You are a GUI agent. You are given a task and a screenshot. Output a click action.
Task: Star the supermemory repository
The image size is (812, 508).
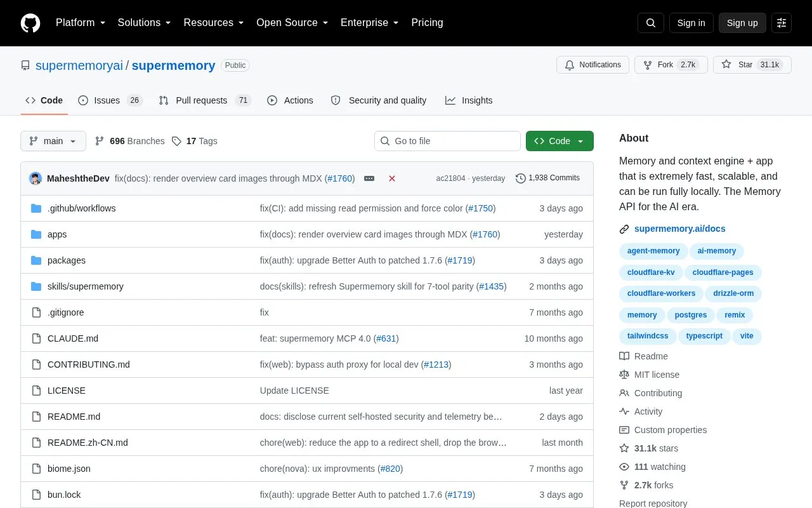pos(752,65)
